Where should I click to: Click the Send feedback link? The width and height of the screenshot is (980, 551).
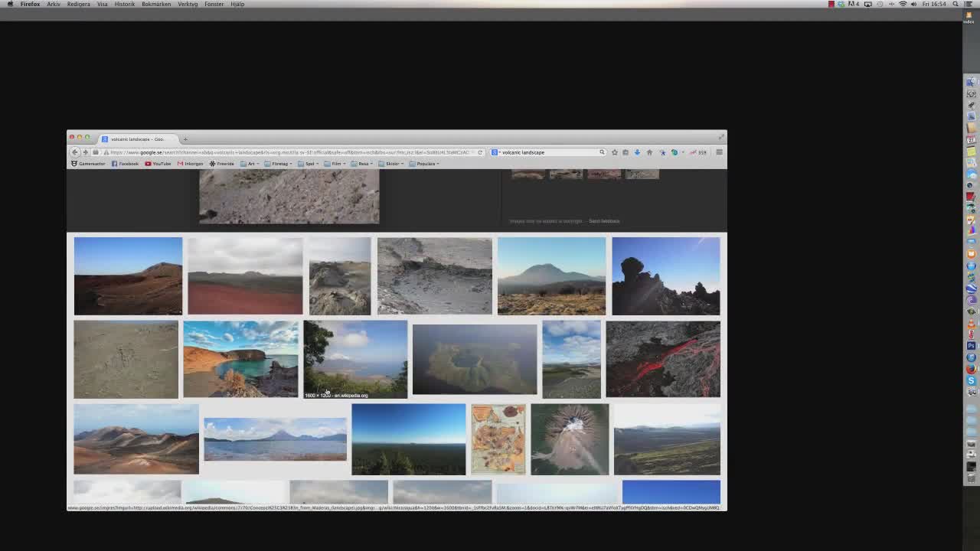tap(604, 221)
